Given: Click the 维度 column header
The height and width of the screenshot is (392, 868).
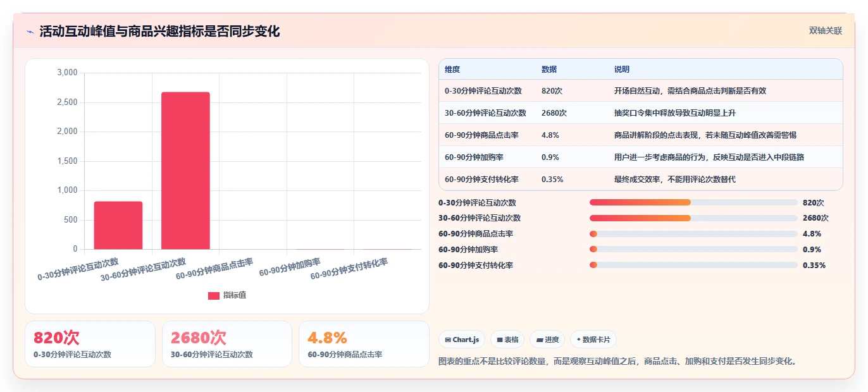Looking at the screenshot, I should pyautogui.click(x=452, y=70).
